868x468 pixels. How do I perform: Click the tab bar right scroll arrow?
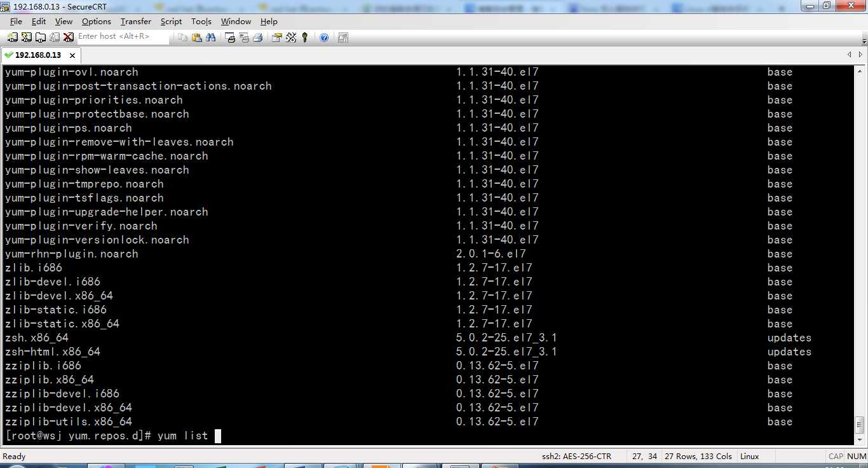pos(861,55)
